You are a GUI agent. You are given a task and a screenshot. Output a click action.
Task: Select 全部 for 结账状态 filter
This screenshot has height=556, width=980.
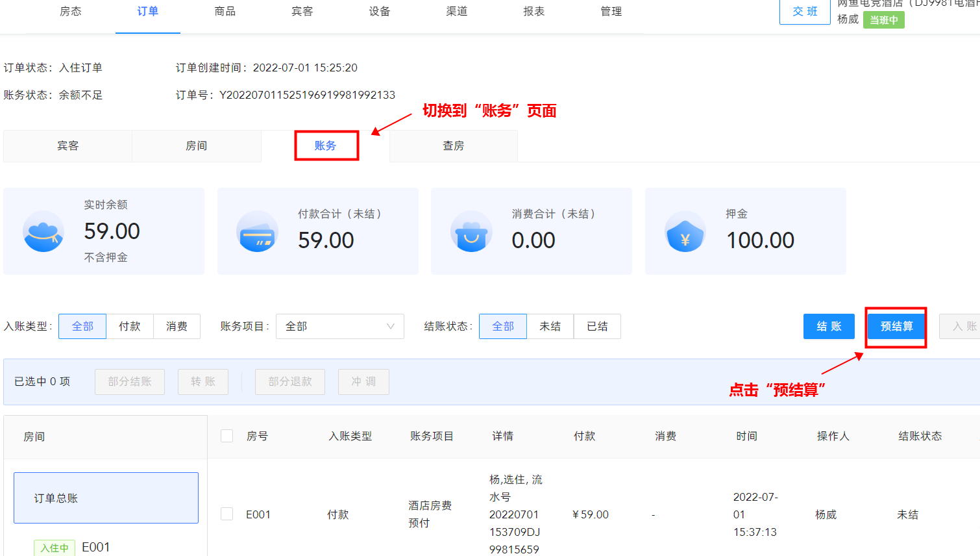tap(503, 326)
